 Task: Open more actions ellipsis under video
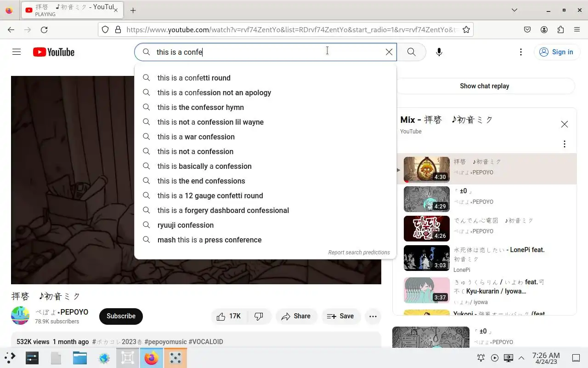pos(373,316)
